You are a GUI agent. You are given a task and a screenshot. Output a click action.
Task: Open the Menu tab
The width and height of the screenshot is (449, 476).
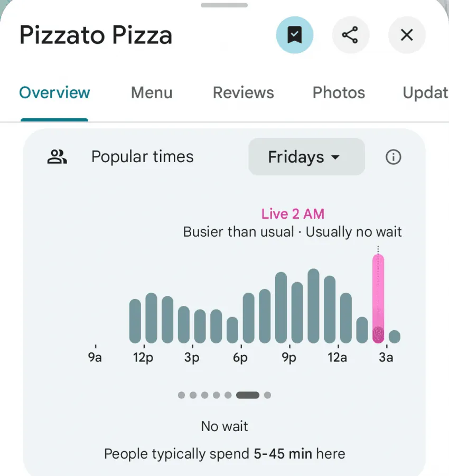tap(152, 93)
